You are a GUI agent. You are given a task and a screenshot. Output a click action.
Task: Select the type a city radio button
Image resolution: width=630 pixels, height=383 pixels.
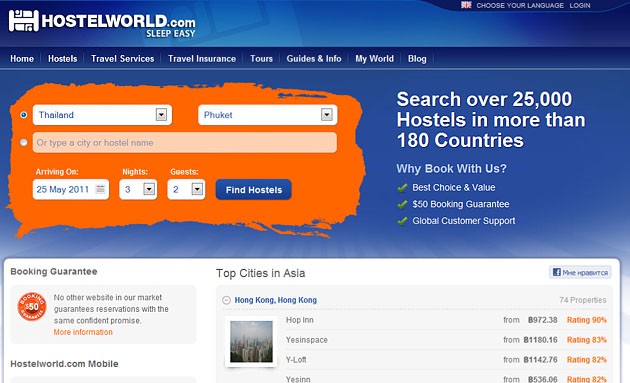click(x=24, y=142)
